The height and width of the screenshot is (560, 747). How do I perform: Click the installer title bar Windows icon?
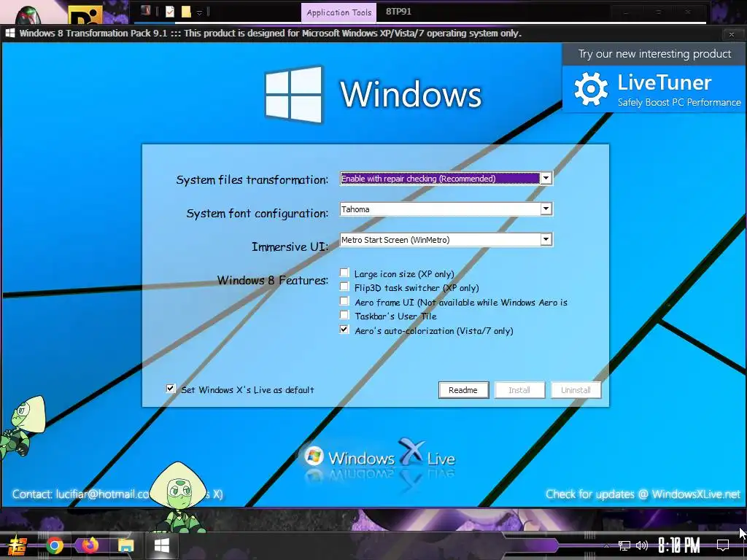(10, 34)
